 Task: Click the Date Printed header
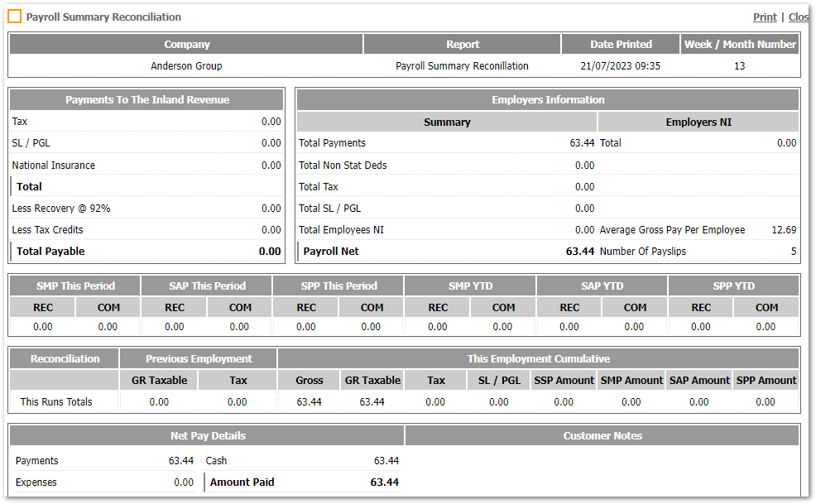621,45
